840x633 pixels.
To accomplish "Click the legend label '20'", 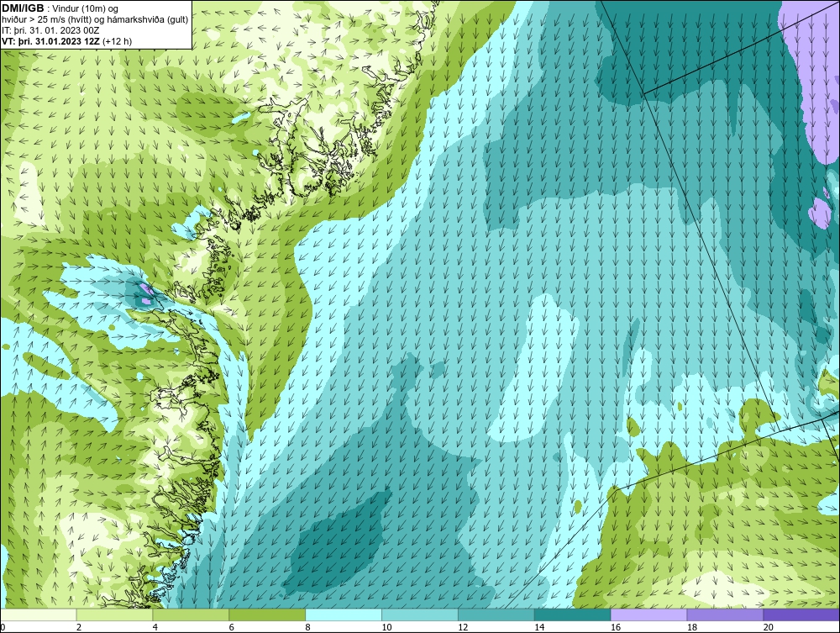I will [x=769, y=627].
